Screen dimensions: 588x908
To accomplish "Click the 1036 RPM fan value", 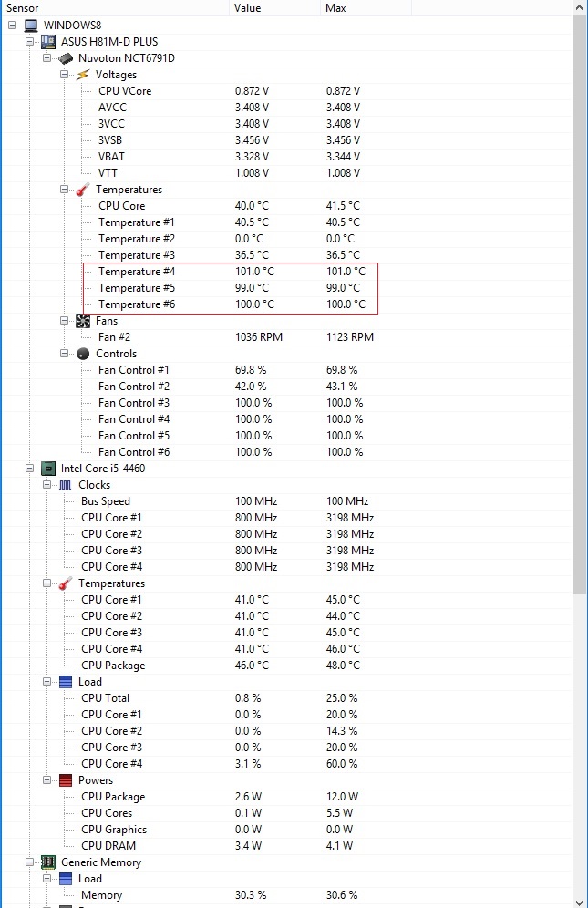I will (x=259, y=337).
